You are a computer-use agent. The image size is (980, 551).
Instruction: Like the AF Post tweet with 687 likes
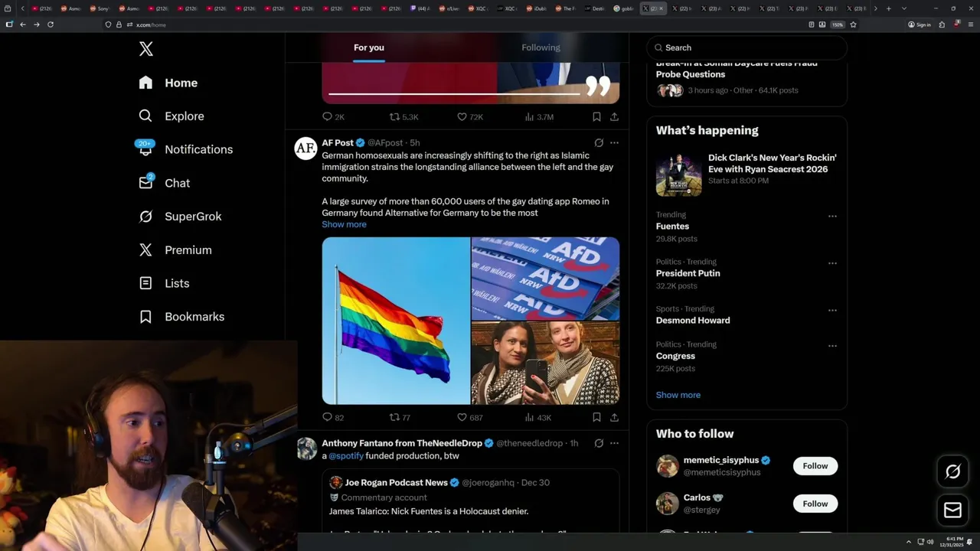(469, 418)
